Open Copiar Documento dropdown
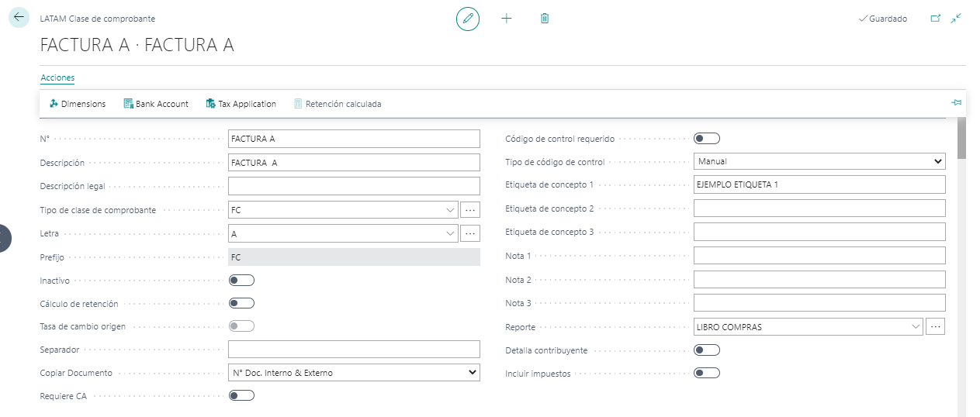The width and height of the screenshot is (980, 417). (354, 373)
